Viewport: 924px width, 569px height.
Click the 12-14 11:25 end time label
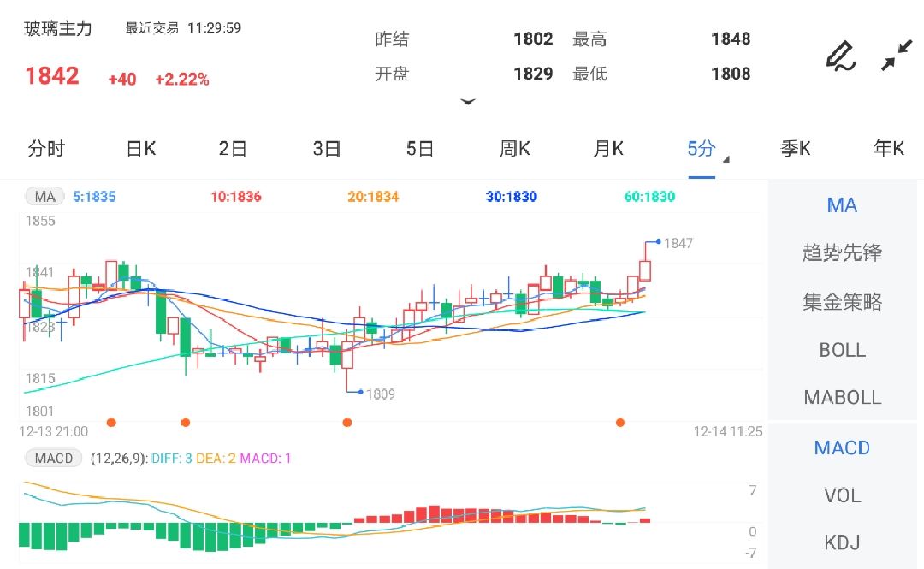(728, 431)
